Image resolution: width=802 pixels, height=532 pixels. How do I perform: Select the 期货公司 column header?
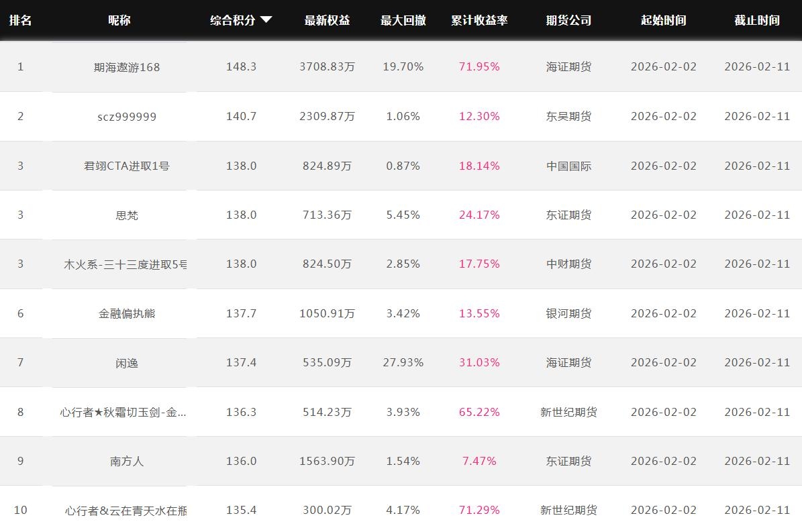pyautogui.click(x=568, y=20)
